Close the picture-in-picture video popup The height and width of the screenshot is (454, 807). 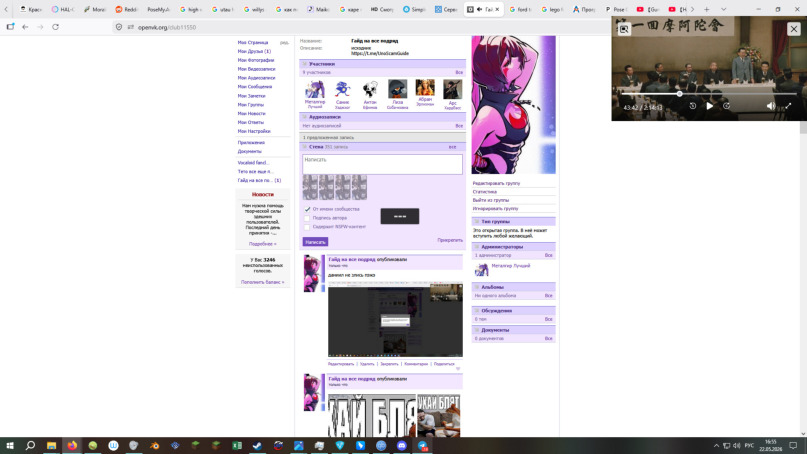point(794,29)
